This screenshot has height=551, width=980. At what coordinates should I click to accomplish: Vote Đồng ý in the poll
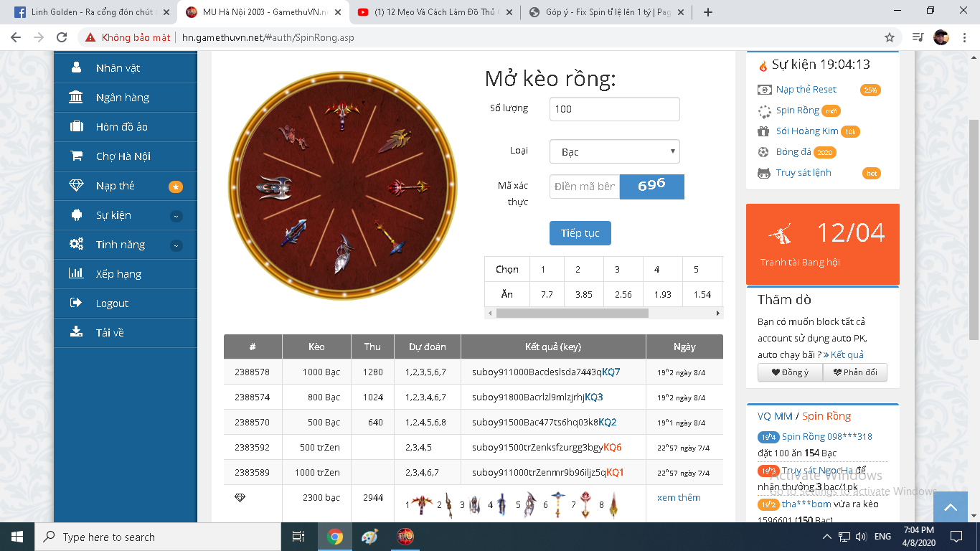[789, 372]
